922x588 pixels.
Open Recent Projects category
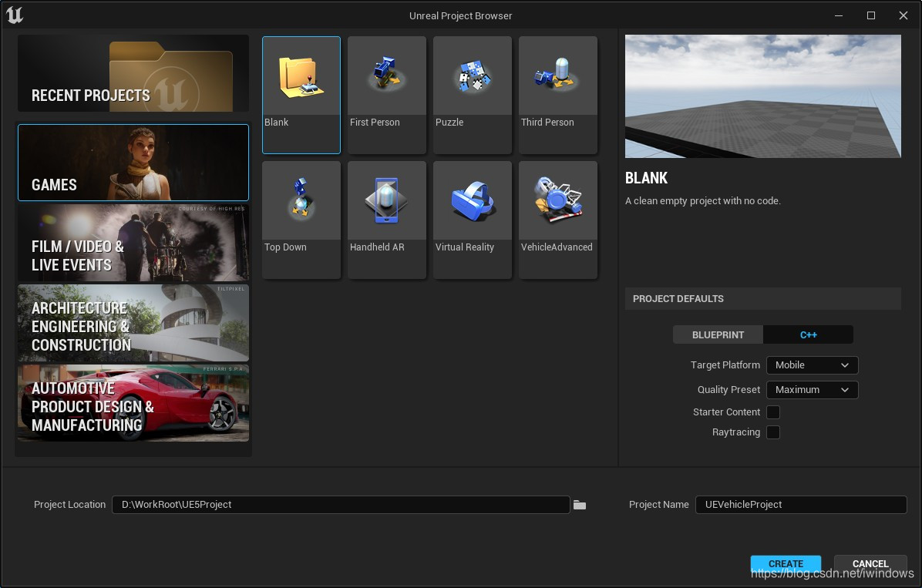tap(133, 73)
